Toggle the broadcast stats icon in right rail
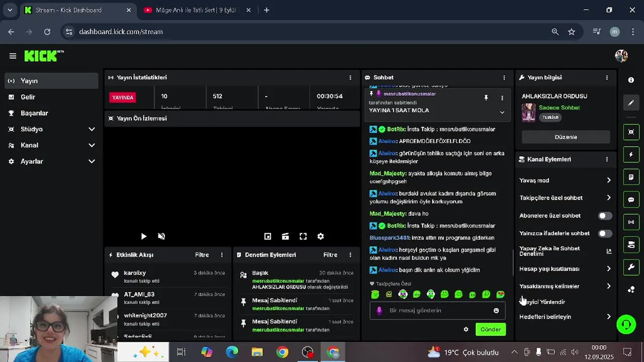644x362 pixels. pos(631,222)
